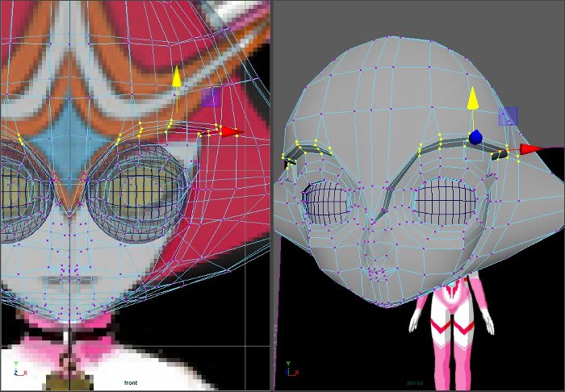Click the purple plane handle in front view
Image resolution: width=565 pixels, height=392 pixels.
[x=211, y=98]
